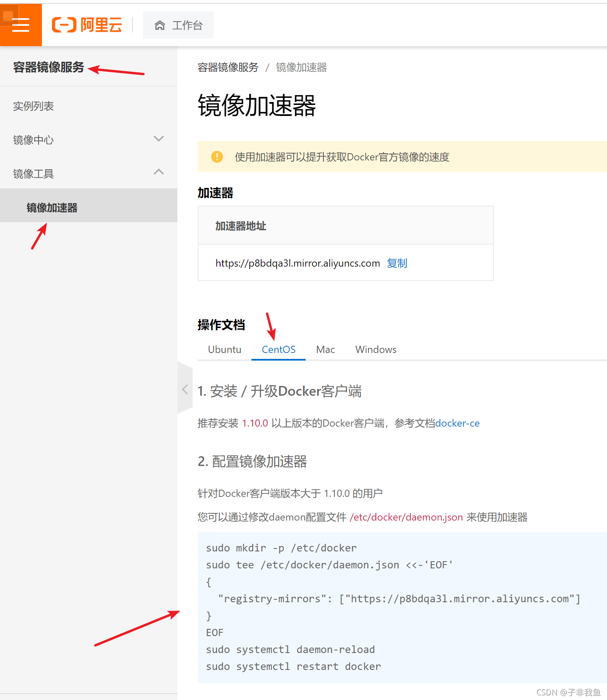This screenshot has width=607, height=700.
Task: Open the hamburger menu icon
Action: 21,25
